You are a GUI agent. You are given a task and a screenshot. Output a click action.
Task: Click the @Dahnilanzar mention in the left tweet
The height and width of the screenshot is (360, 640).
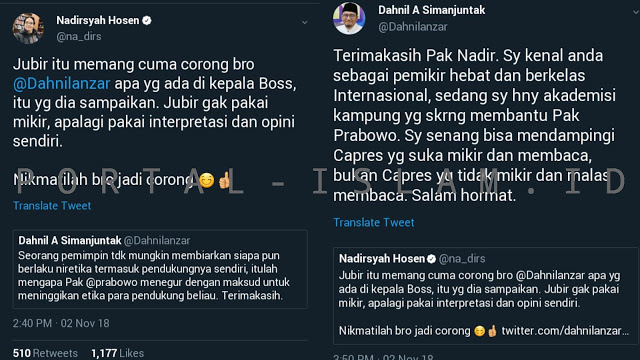click(x=62, y=84)
